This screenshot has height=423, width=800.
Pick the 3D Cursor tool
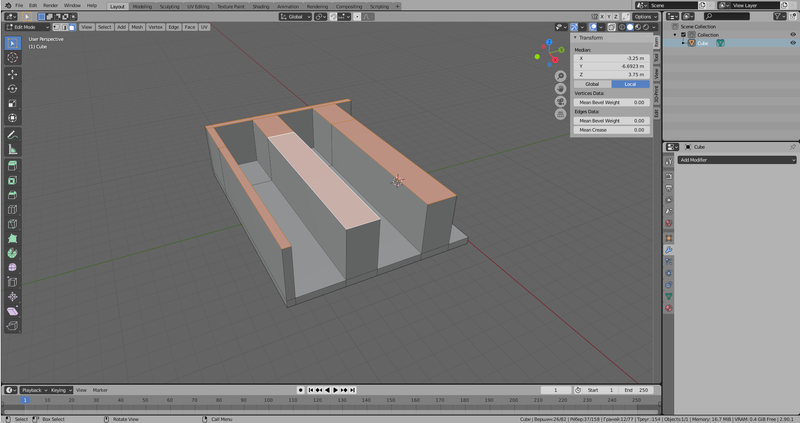click(x=12, y=58)
